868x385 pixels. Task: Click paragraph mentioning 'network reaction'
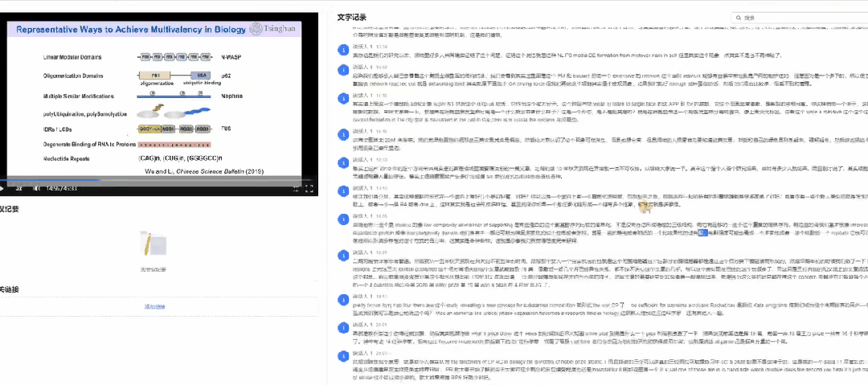point(609,80)
